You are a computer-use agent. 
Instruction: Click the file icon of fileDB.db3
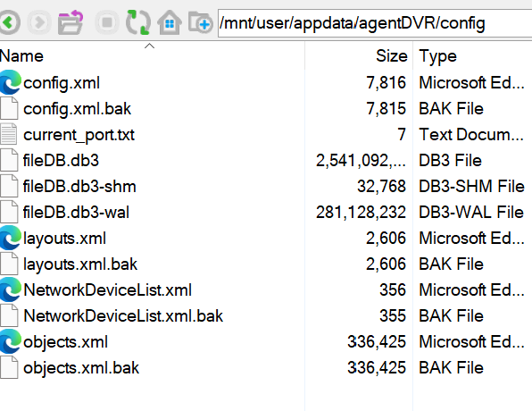tap(9, 160)
